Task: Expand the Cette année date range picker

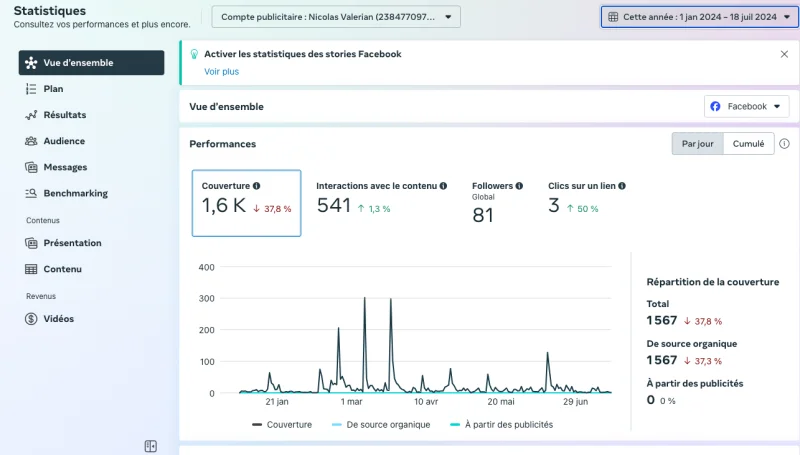Action: [x=699, y=17]
